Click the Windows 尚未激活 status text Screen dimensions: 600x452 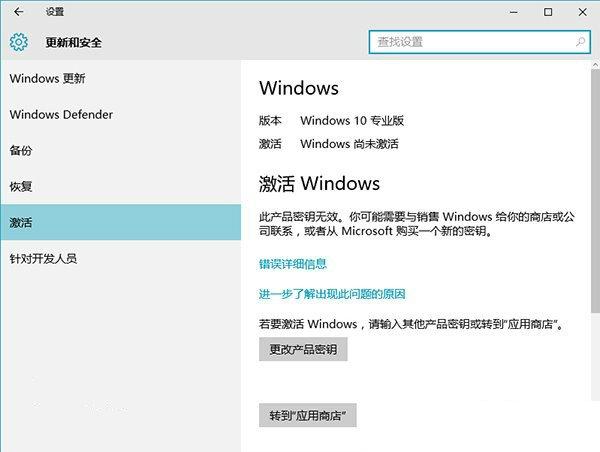click(349, 144)
